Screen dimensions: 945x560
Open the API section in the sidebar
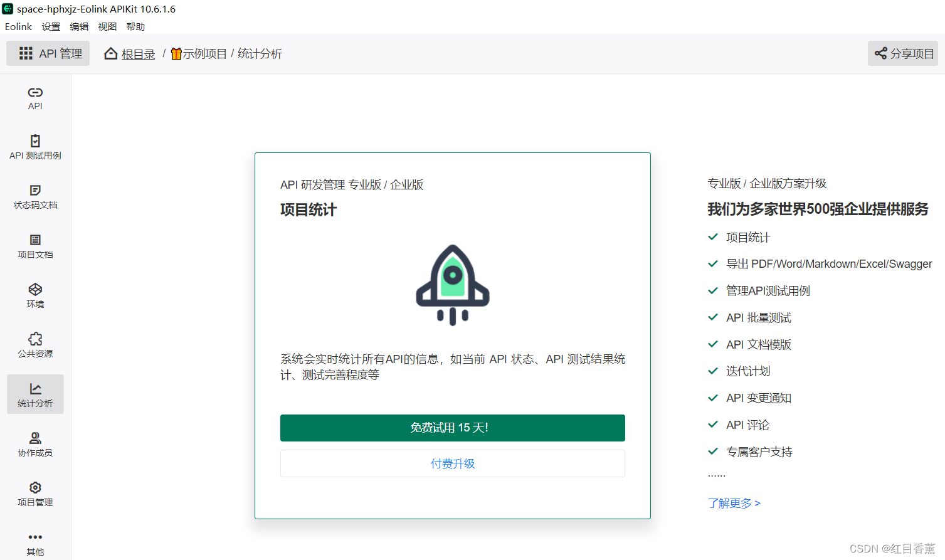click(35, 98)
